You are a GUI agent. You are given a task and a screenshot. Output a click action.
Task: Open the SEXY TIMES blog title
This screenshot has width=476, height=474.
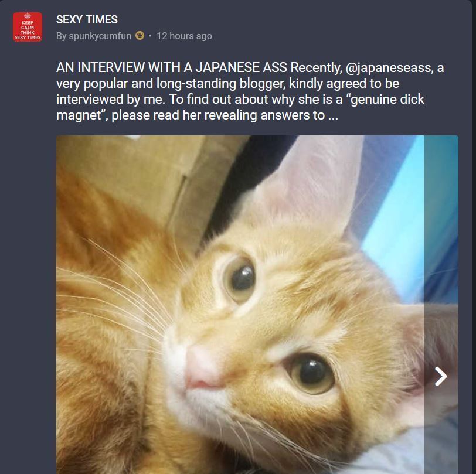tap(87, 20)
